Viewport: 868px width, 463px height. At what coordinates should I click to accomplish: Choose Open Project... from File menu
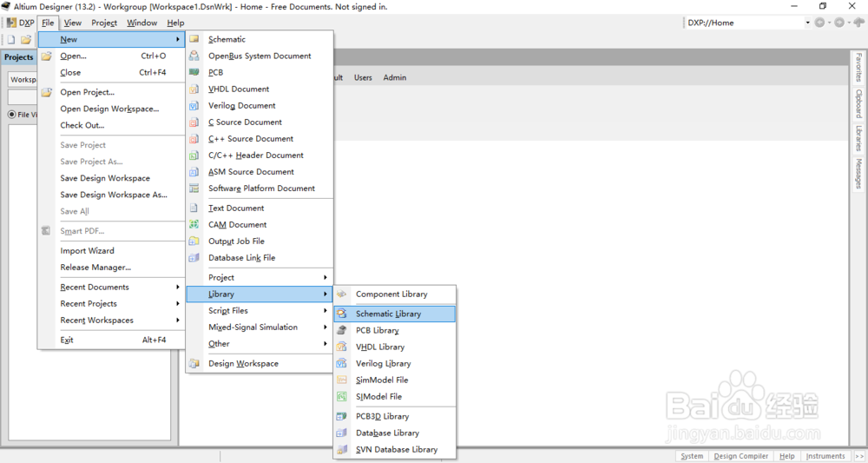tap(111, 92)
